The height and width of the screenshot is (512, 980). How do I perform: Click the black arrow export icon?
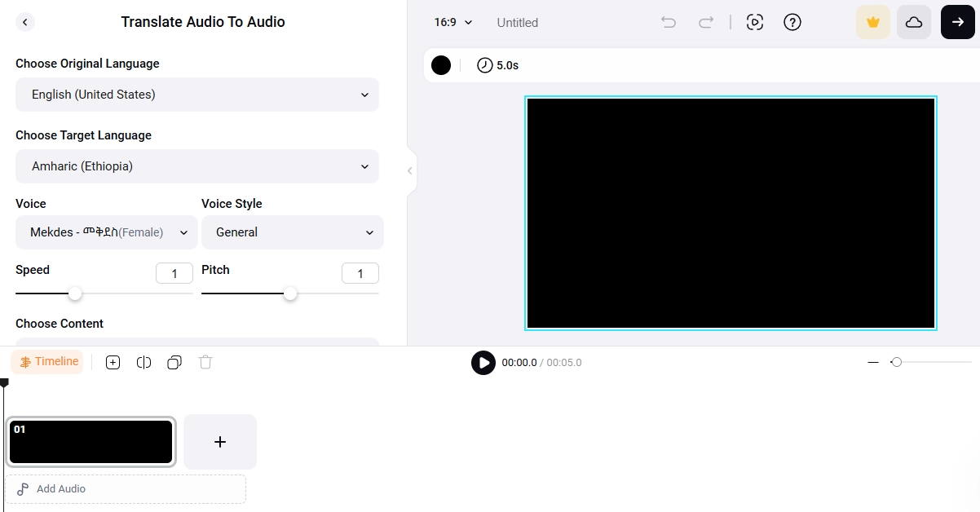[957, 22]
